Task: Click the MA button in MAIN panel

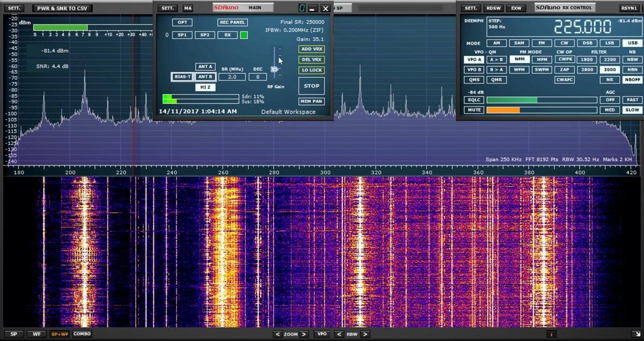Action: click(188, 8)
